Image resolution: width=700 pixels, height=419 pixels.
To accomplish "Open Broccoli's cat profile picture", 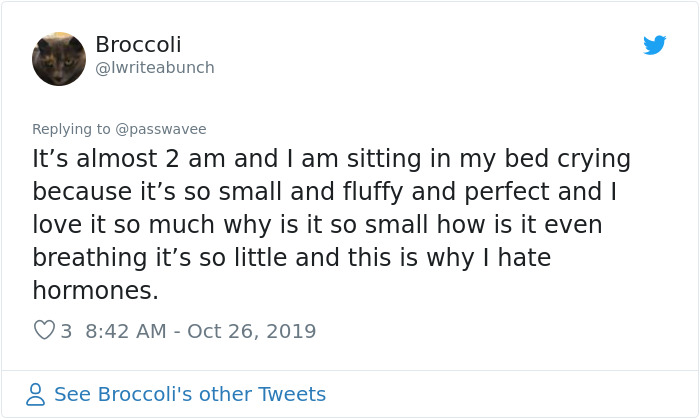I will pyautogui.click(x=59, y=59).
